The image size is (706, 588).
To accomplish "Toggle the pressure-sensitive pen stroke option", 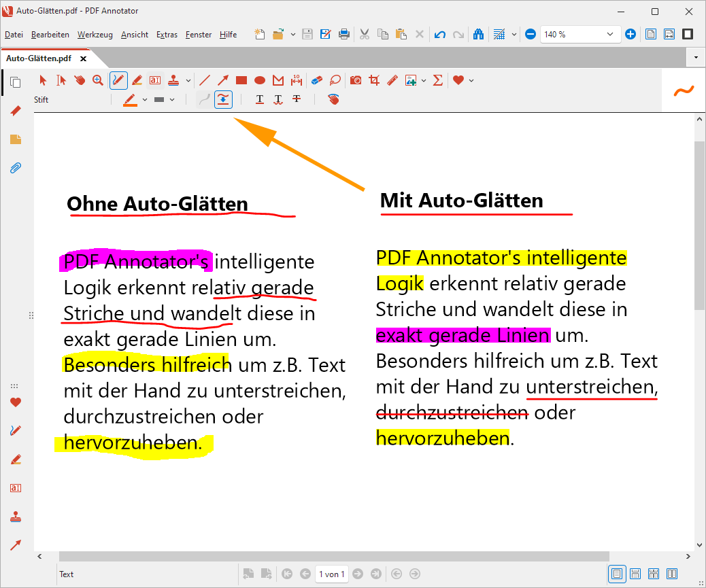I will pos(203,100).
